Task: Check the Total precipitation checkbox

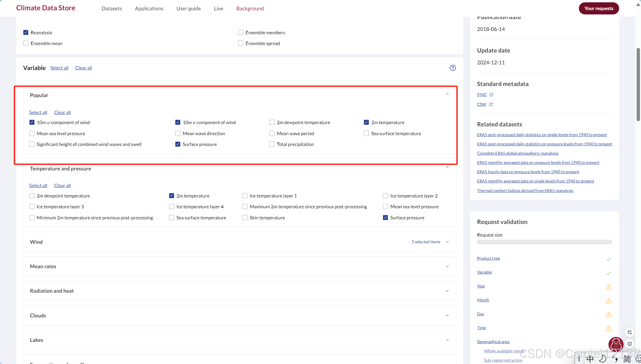Action: (x=272, y=144)
